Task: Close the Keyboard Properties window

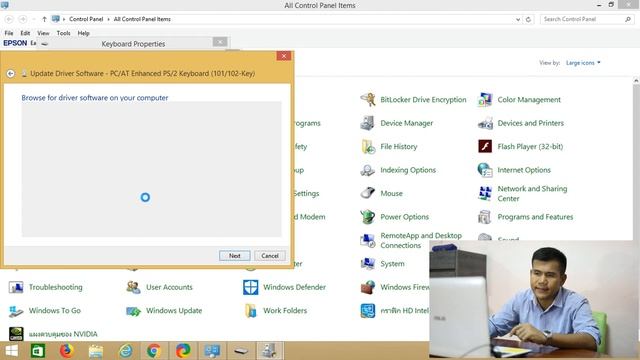Action: point(220,42)
